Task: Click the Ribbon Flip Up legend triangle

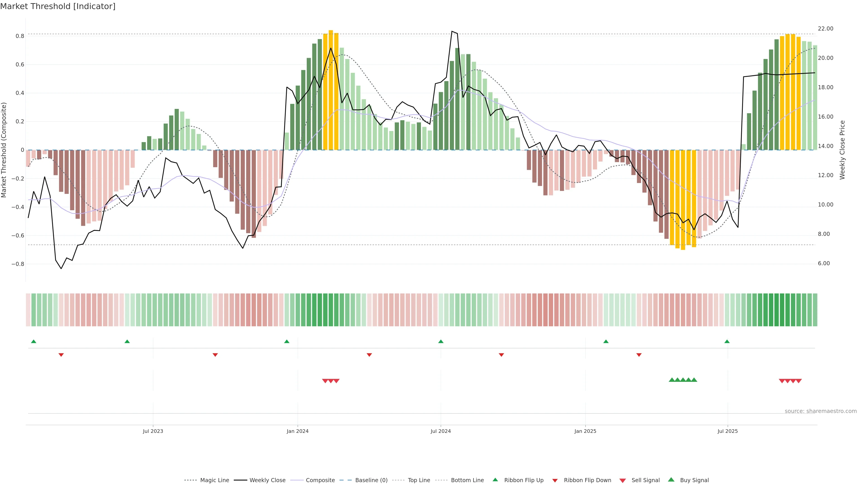Action: pyautogui.click(x=495, y=480)
